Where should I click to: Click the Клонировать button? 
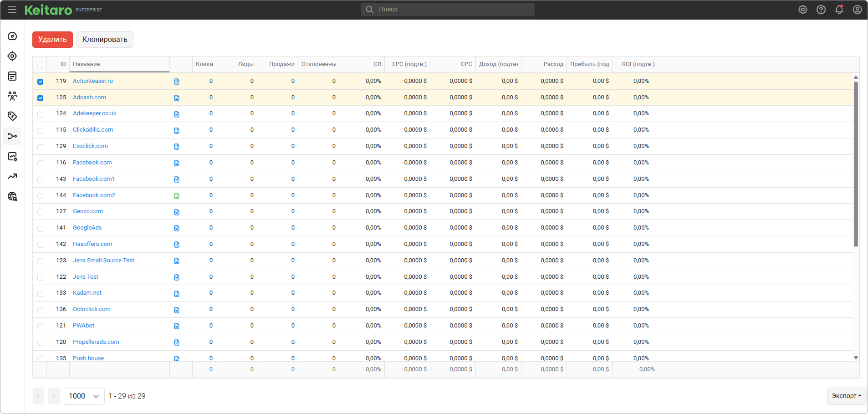(x=105, y=40)
